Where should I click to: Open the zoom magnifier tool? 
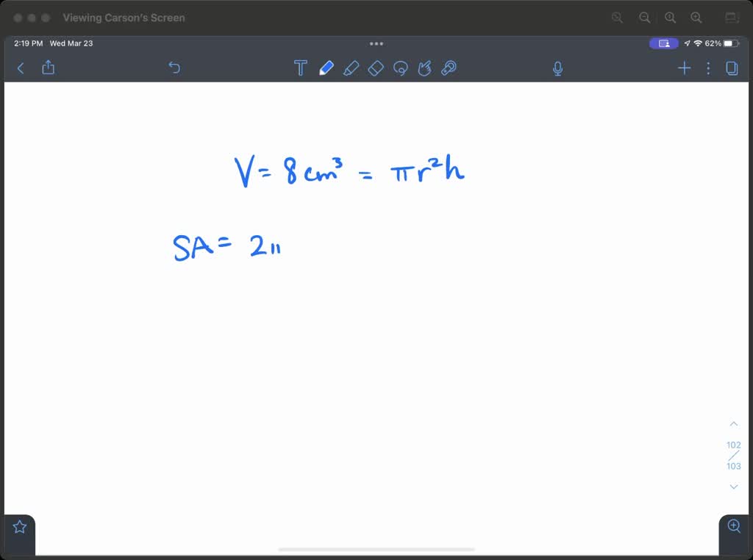click(733, 525)
